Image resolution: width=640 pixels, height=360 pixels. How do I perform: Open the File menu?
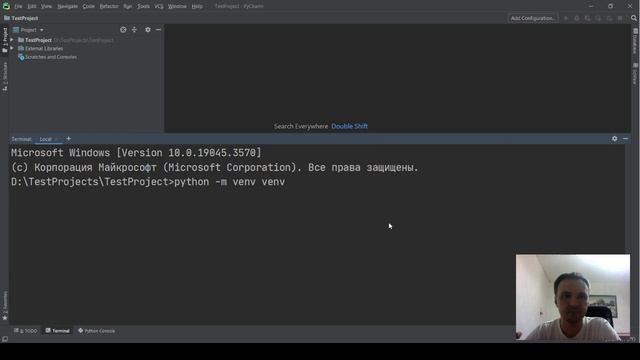(18, 6)
